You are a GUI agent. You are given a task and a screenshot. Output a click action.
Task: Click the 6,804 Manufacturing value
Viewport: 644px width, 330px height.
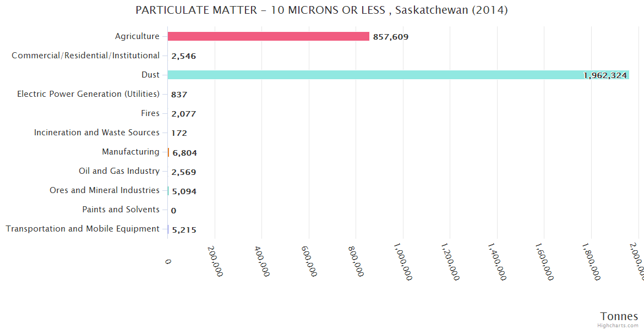tap(184, 153)
